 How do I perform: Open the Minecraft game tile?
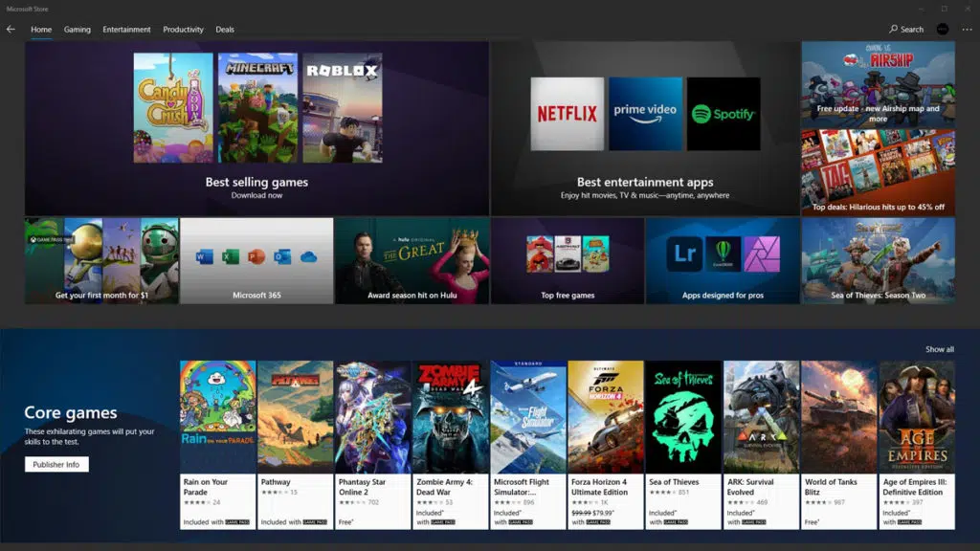[x=258, y=107]
